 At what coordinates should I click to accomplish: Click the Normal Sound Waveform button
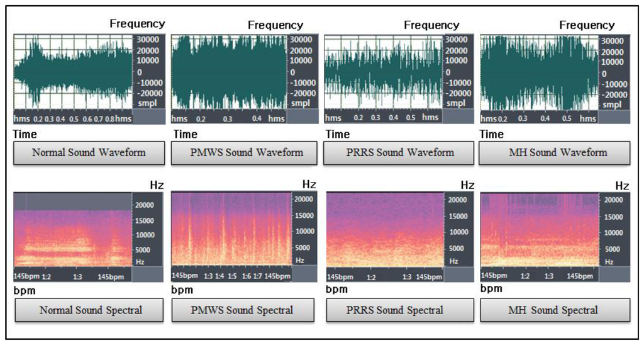(x=89, y=152)
